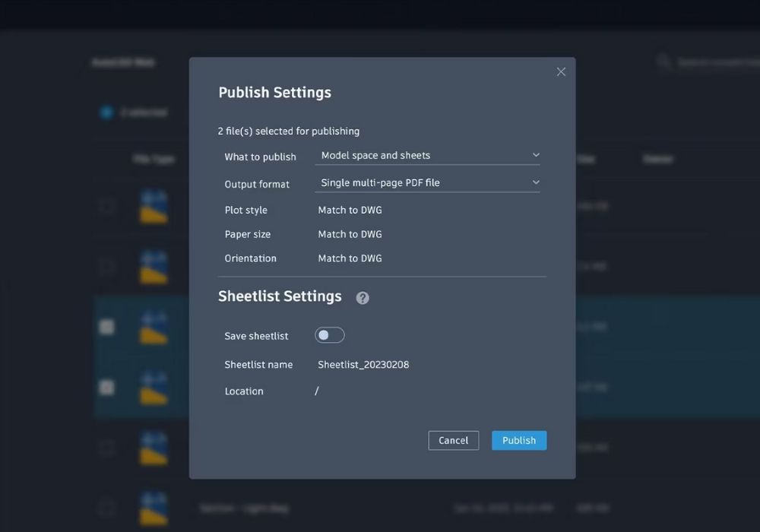
Task: Dismiss the Publish Settings dialog with the X
Action: (561, 71)
